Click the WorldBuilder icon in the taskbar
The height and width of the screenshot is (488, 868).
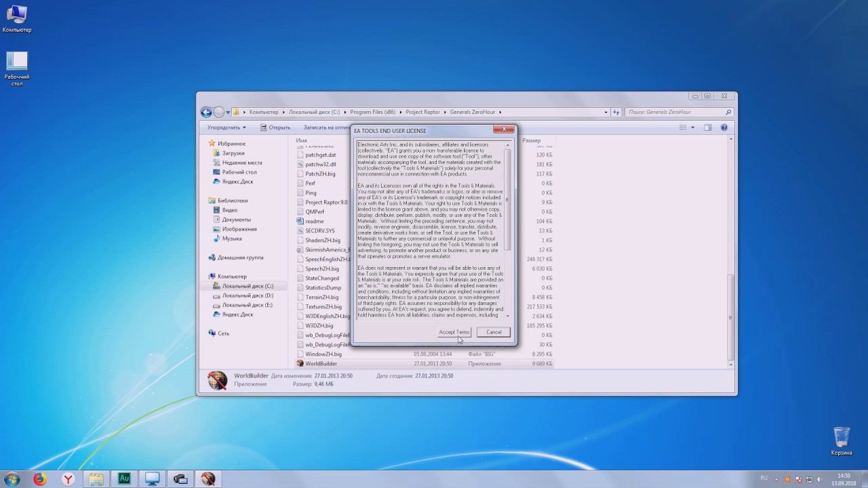[208, 479]
